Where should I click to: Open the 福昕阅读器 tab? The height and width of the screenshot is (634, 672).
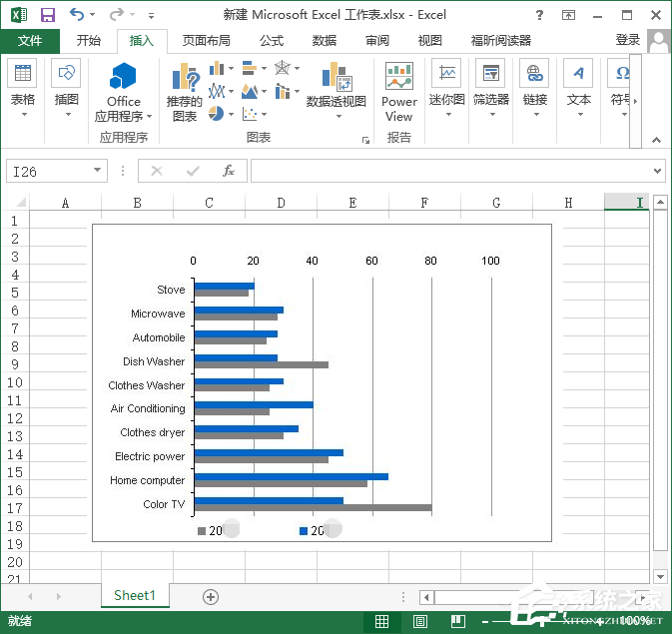click(501, 41)
